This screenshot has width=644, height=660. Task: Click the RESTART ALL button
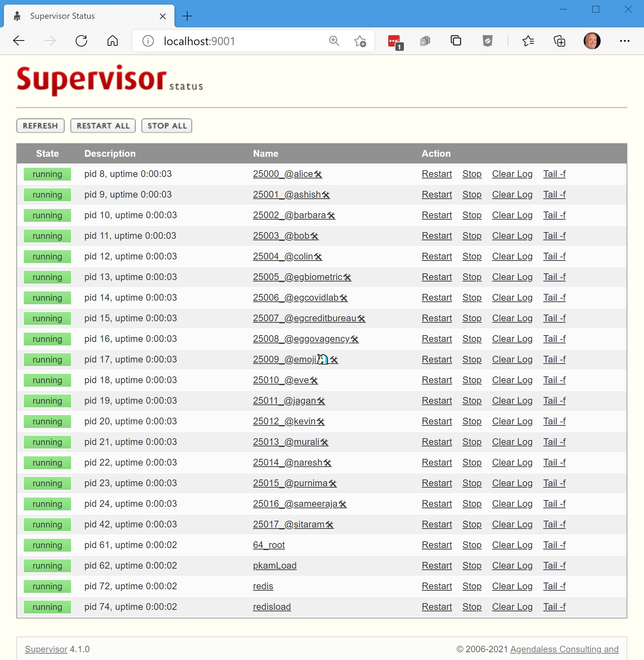(x=103, y=126)
